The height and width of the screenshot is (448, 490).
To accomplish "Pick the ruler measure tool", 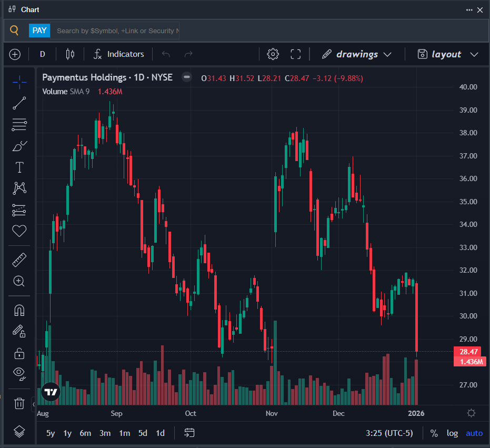I will [x=19, y=260].
